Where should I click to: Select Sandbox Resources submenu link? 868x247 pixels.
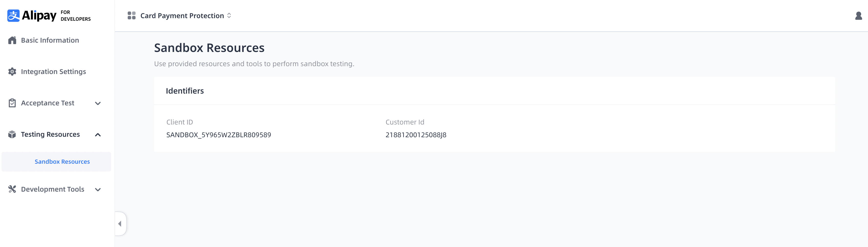click(62, 162)
